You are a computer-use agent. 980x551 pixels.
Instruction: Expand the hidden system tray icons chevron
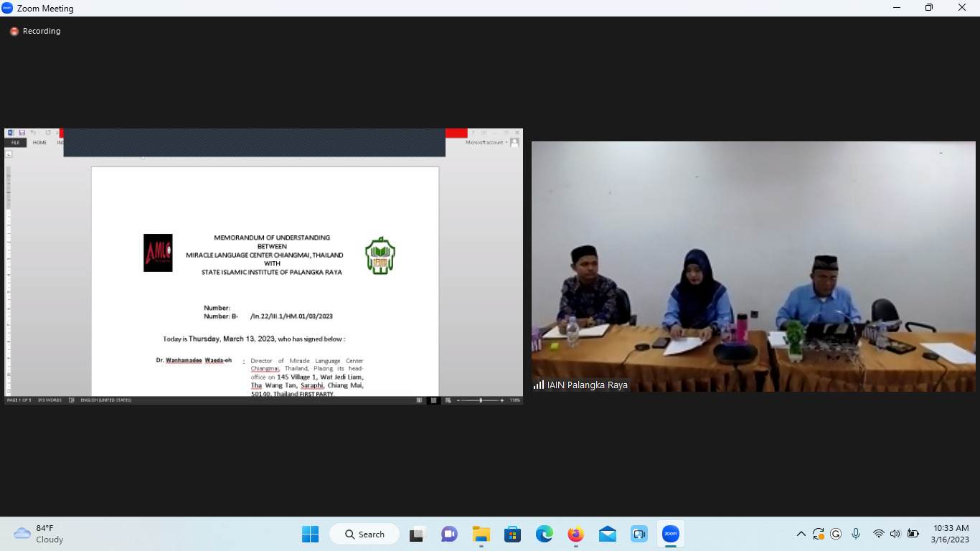point(801,534)
